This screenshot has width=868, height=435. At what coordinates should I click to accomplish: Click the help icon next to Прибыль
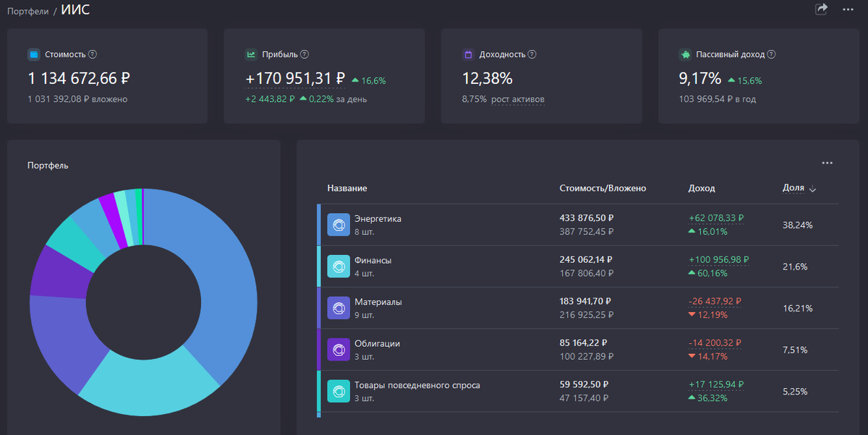pos(305,54)
